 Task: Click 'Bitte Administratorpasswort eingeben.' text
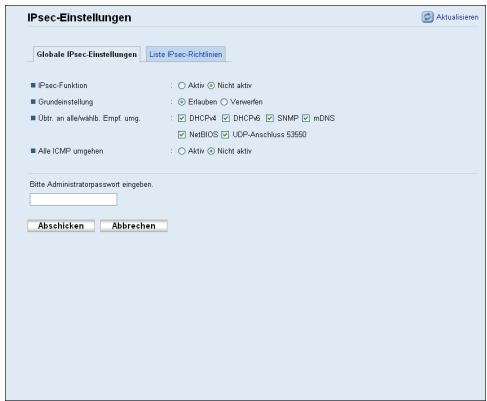point(91,184)
